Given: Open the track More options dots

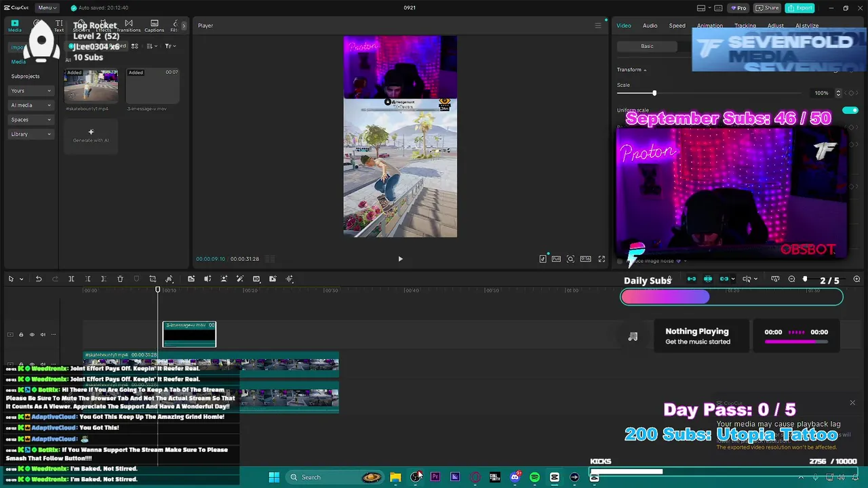Looking at the screenshot, I should coord(54,334).
